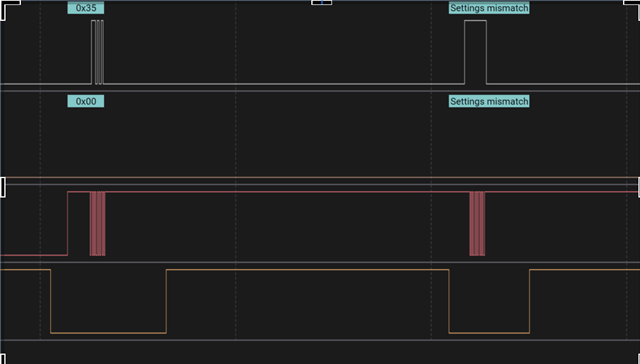Click the first orange signal falling edge

(x=51, y=301)
